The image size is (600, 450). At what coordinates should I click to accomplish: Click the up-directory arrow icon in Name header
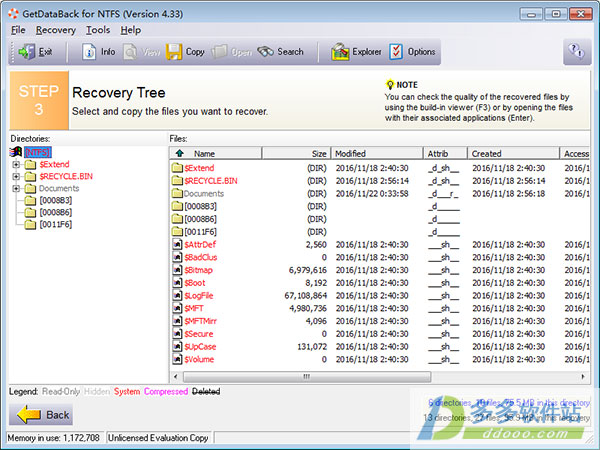[x=179, y=153]
